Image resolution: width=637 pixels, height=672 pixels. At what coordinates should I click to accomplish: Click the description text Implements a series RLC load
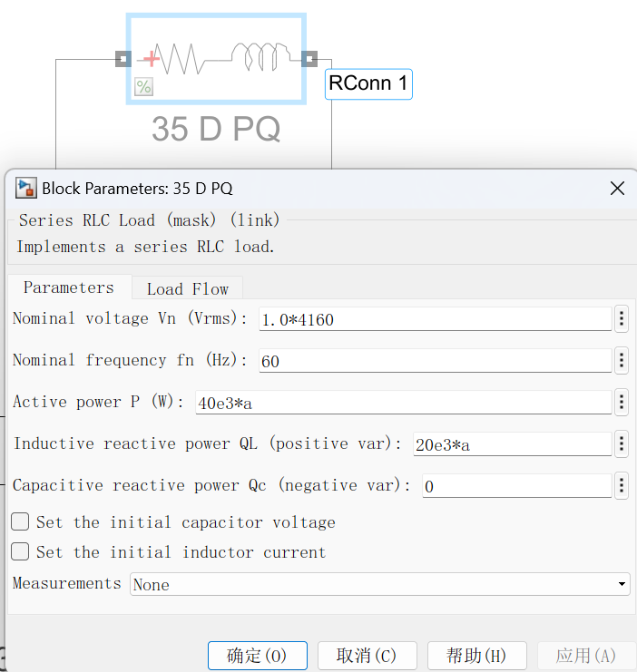145,247
